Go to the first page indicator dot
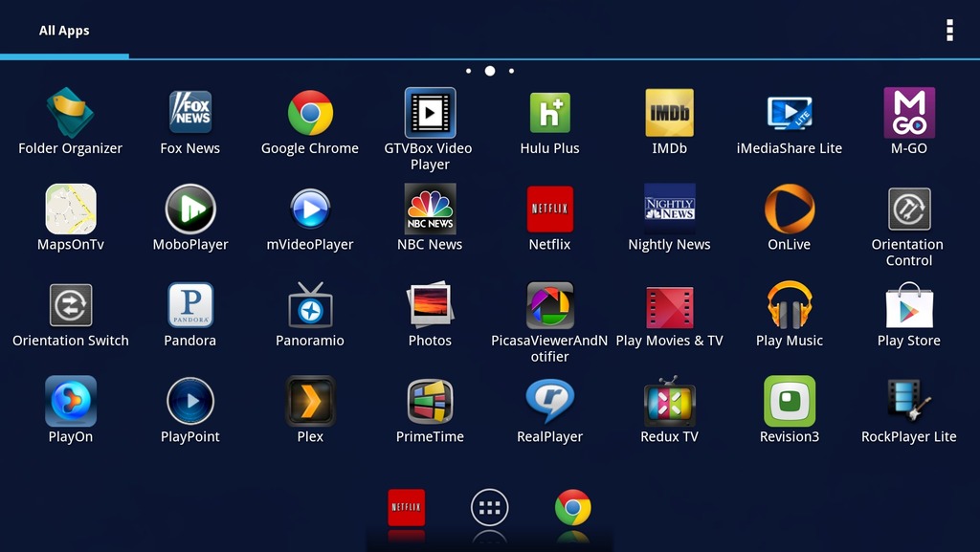Screen dimensions: 980x552 [468, 71]
